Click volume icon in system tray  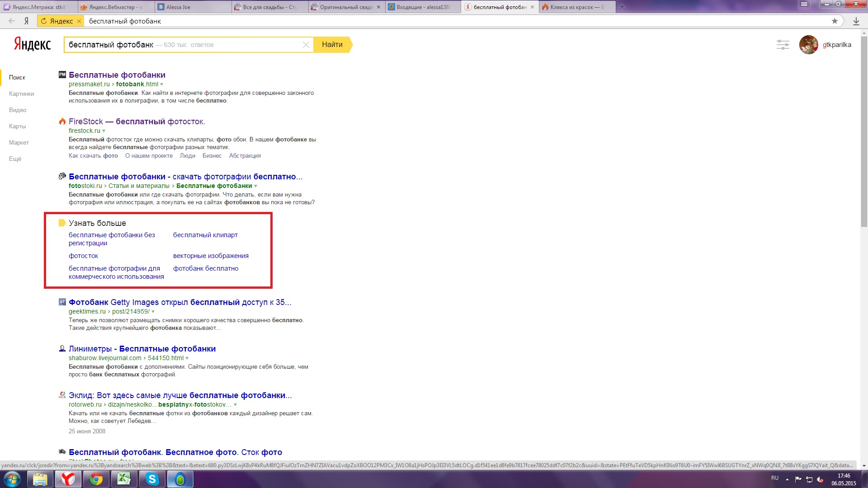pos(821,479)
